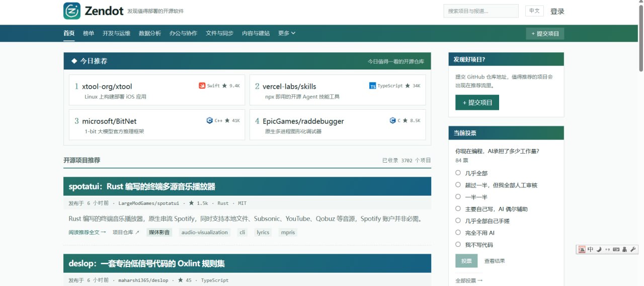The height and width of the screenshot is (286, 644).
Task: Click the C language icon beside EpicGames/raddebugger
Action: pos(392,120)
